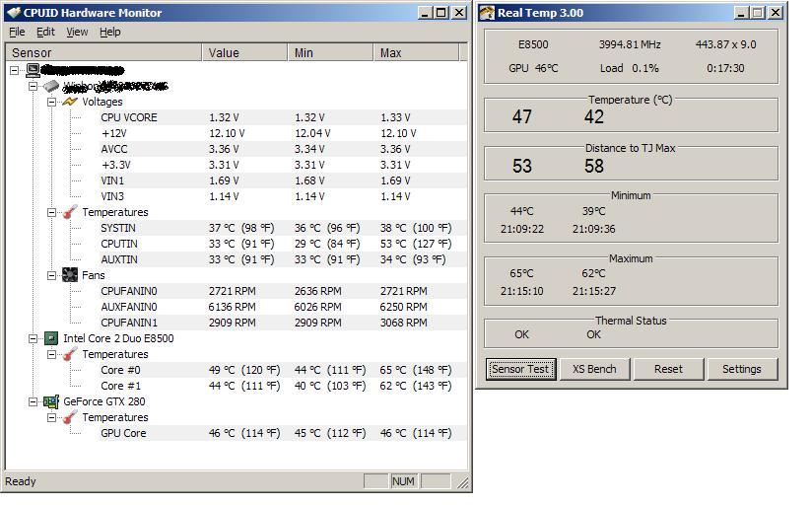
Task: Collapse the root computer node
Action: tap(14, 70)
